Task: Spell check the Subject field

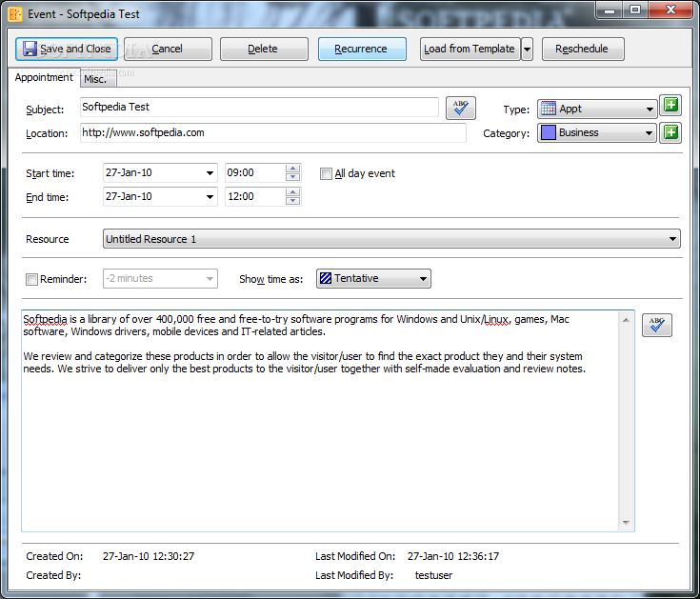Action: [x=461, y=108]
